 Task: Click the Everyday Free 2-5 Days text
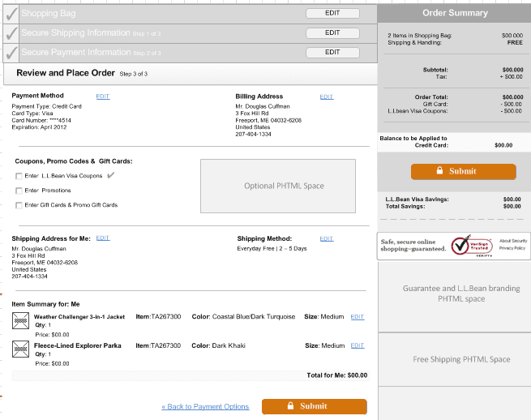[272, 249]
